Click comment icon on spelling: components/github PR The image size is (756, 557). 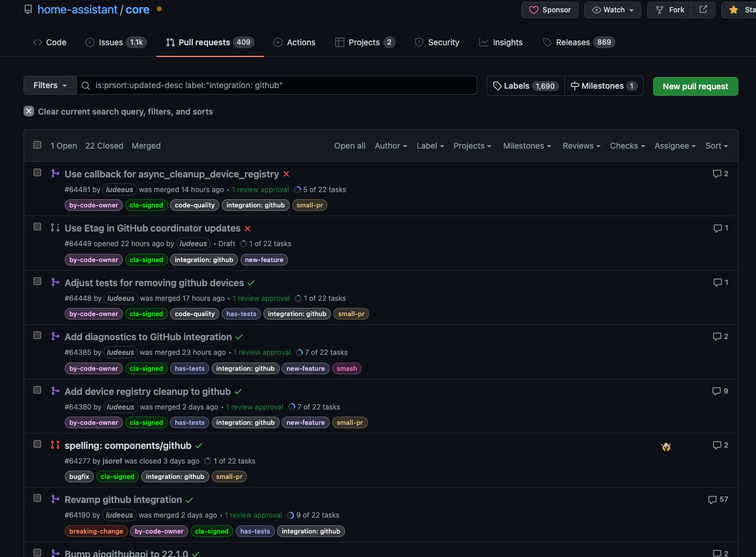717,445
